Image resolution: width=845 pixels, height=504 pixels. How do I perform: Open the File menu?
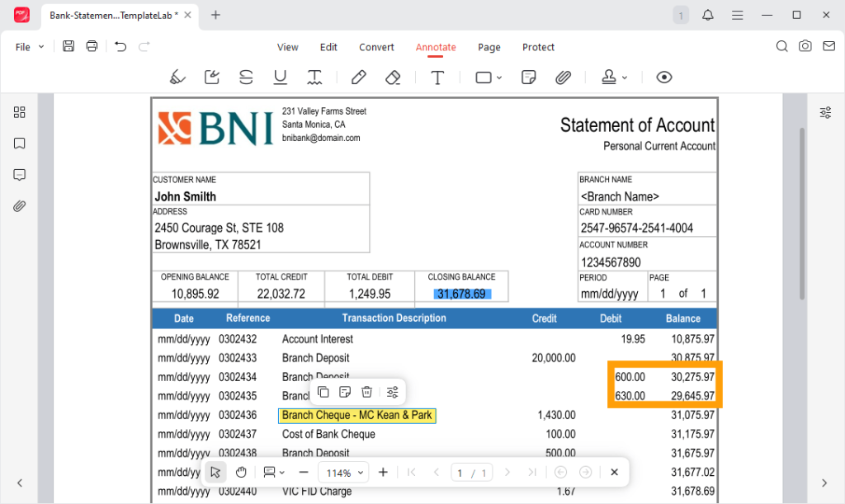click(x=29, y=47)
